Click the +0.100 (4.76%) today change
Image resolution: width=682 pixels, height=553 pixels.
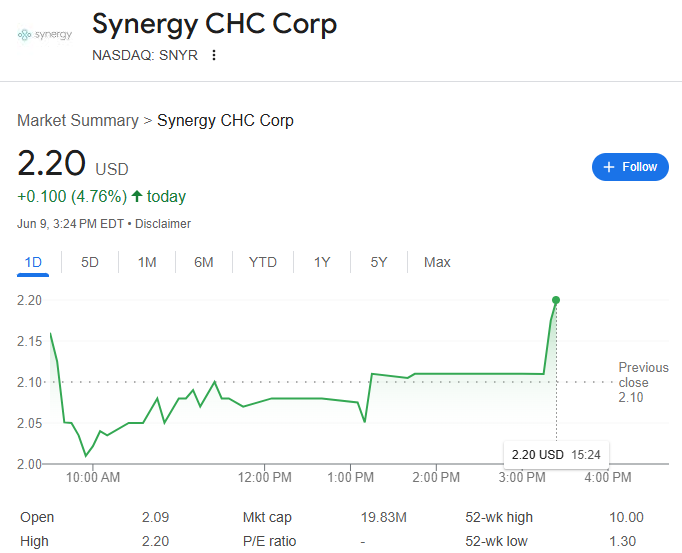click(x=101, y=196)
